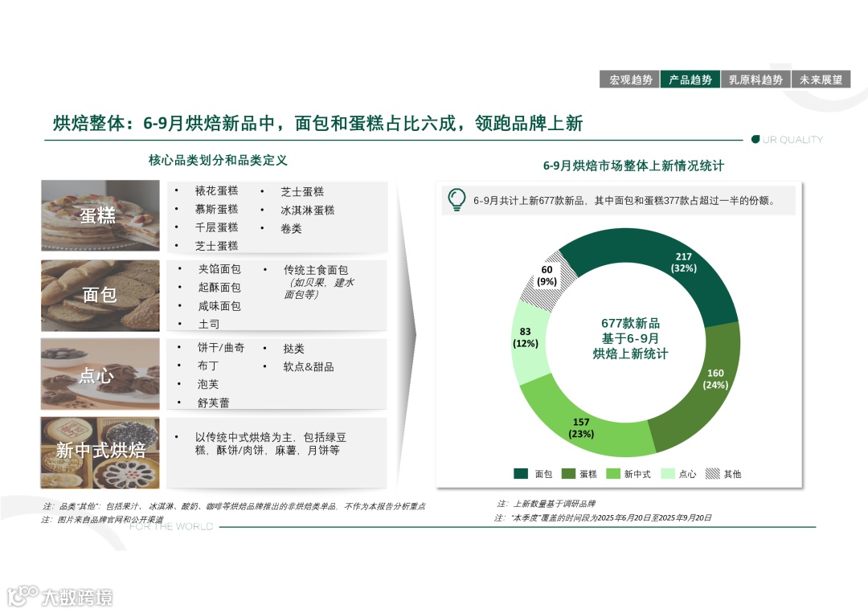This screenshot has height=613, width=868.
Task: Click the slide title starting 烘焙整体
Action: 317,123
